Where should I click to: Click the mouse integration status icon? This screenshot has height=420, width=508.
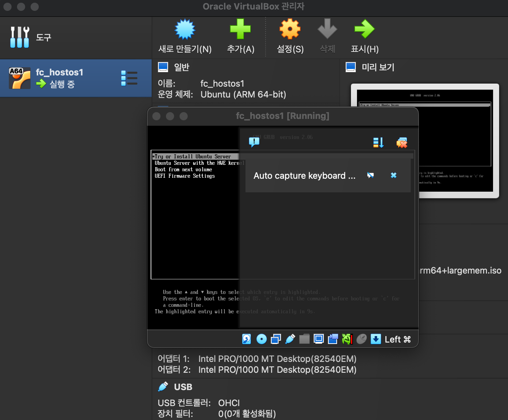coord(361,339)
